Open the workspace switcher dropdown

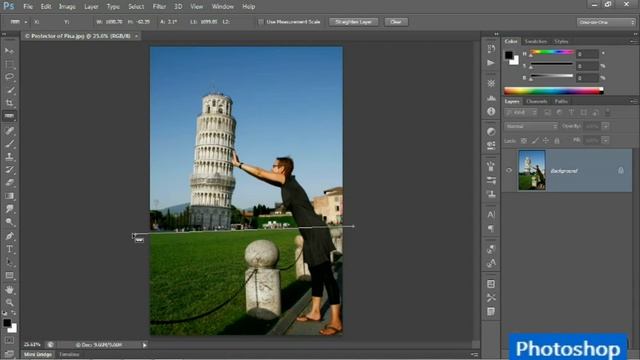click(607, 22)
